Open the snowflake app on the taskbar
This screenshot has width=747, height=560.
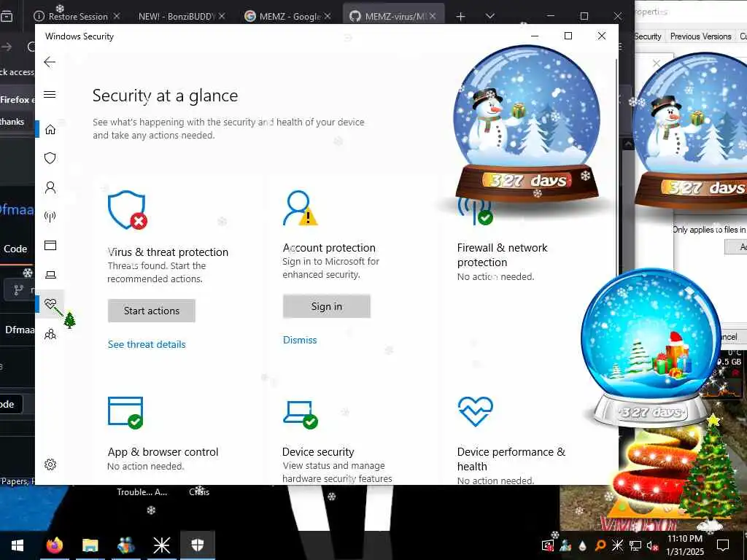point(161,545)
